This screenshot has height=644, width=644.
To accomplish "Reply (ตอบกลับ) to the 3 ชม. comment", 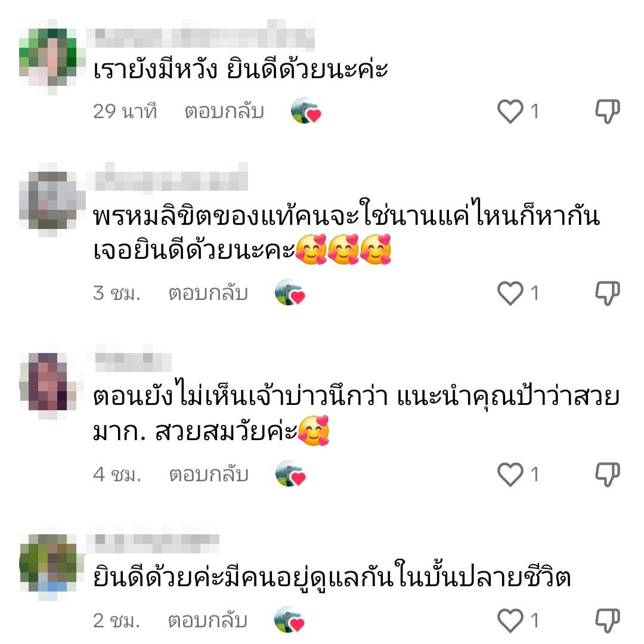I will click(208, 293).
